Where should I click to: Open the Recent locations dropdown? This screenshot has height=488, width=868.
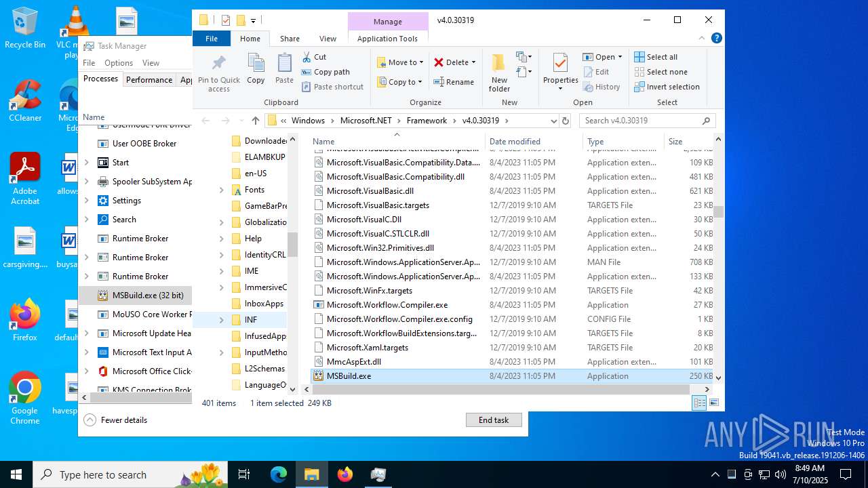point(242,121)
